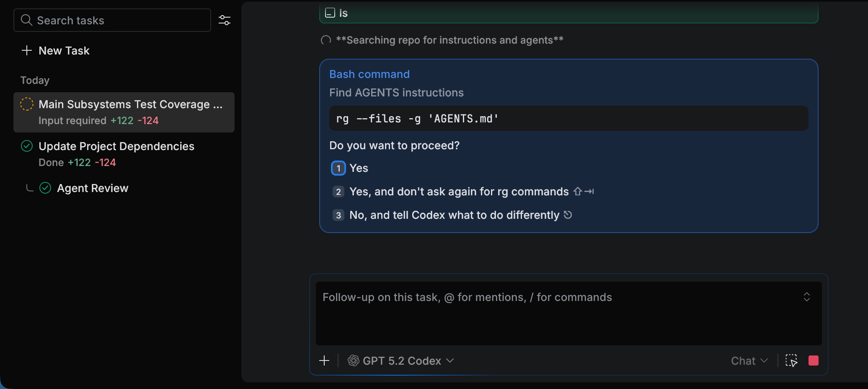Image resolution: width=868 pixels, height=389 pixels.
Task: Click the green checkmark on Update Project Dependencies
Action: pyautogui.click(x=26, y=146)
